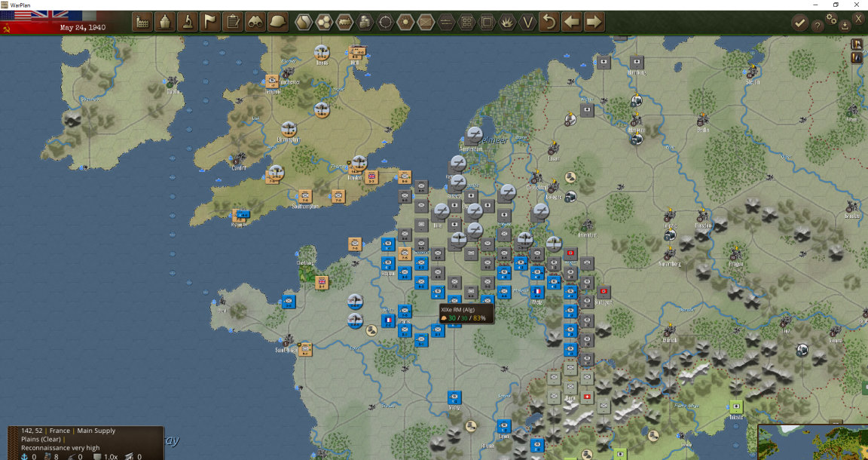Select the next unit right arrow
This screenshot has height=460, width=868.
pyautogui.click(x=594, y=22)
